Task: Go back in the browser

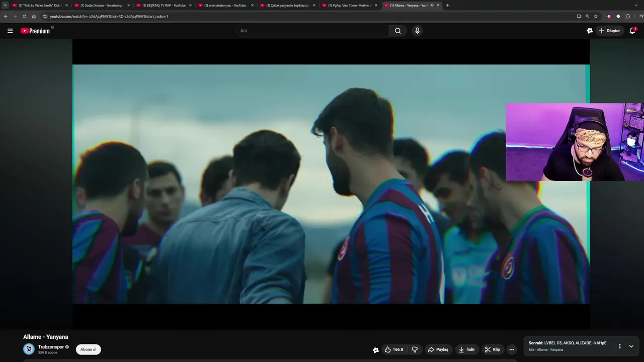Action: coord(6,16)
